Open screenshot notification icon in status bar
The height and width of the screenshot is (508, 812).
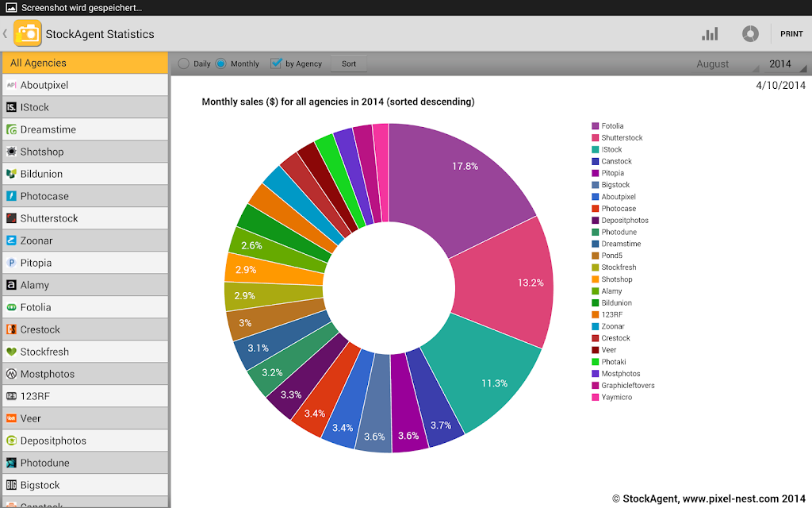[x=11, y=7]
